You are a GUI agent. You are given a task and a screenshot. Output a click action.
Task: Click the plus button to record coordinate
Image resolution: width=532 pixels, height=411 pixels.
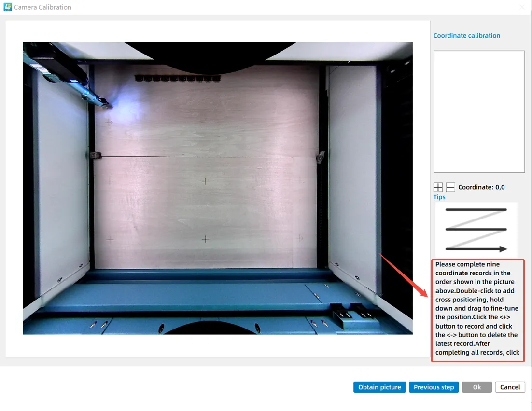(438, 187)
